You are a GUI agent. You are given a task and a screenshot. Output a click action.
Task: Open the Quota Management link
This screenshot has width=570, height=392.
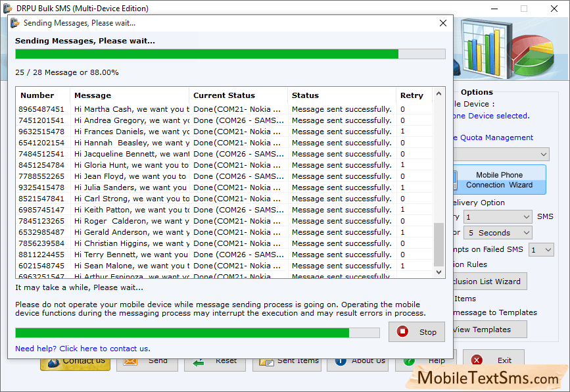[493, 137]
